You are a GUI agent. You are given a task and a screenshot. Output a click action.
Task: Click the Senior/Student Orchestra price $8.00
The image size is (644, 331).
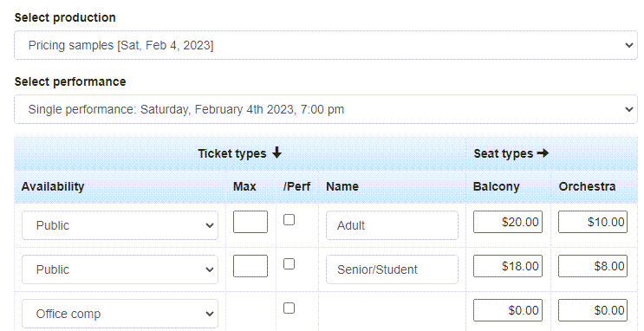(593, 266)
